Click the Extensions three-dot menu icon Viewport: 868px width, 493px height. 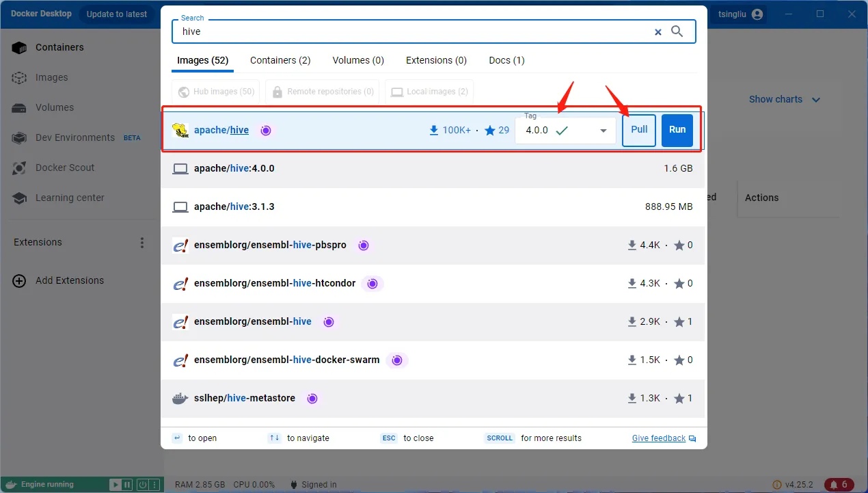coord(142,242)
